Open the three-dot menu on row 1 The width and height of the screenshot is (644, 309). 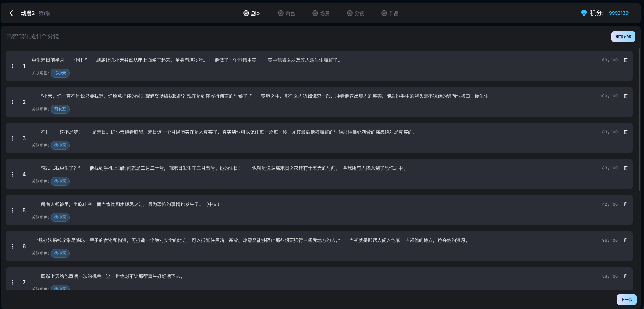13,66
